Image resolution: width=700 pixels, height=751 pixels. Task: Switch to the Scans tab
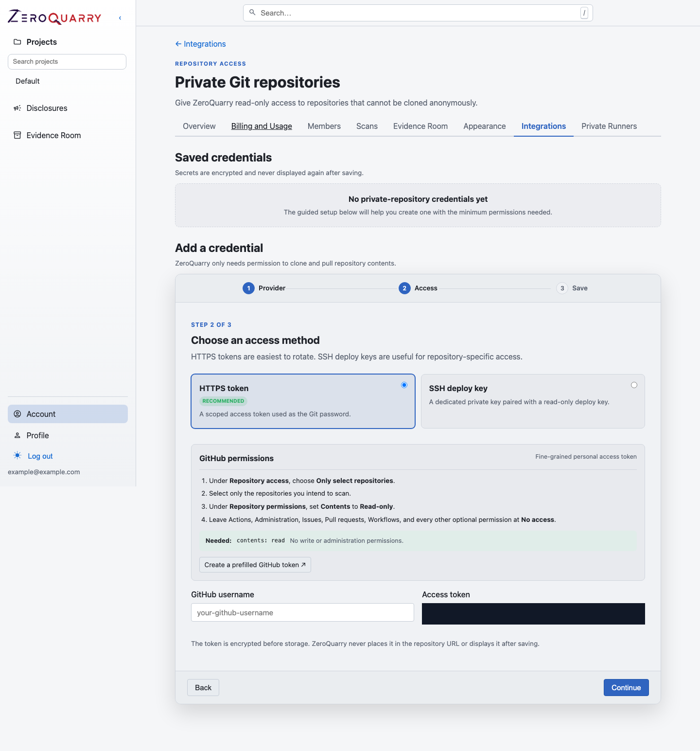[x=367, y=126]
